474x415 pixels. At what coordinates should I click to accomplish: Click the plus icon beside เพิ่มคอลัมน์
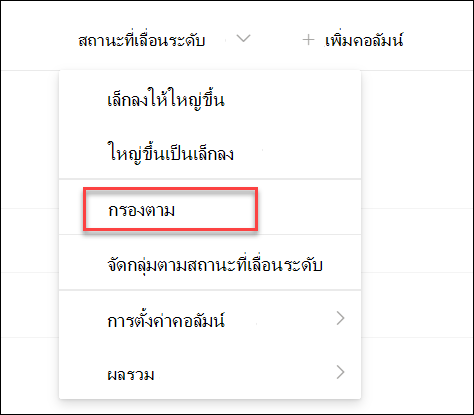(308, 40)
